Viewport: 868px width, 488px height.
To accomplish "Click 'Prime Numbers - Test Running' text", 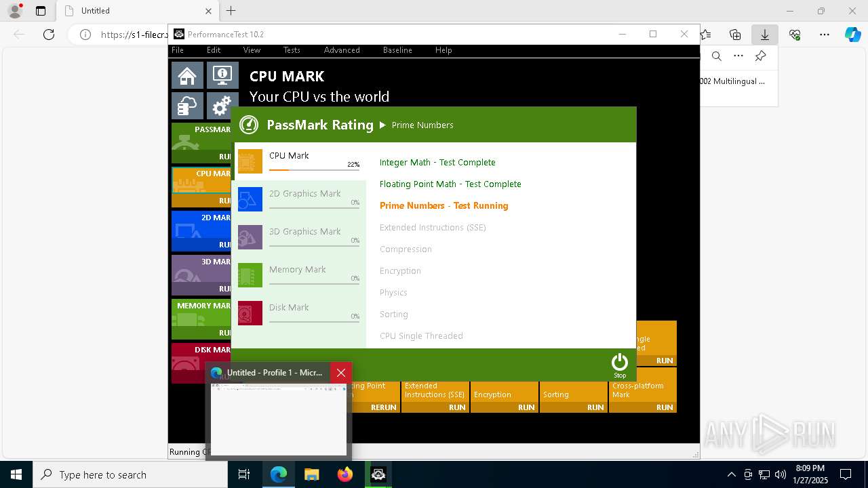I will [x=443, y=206].
